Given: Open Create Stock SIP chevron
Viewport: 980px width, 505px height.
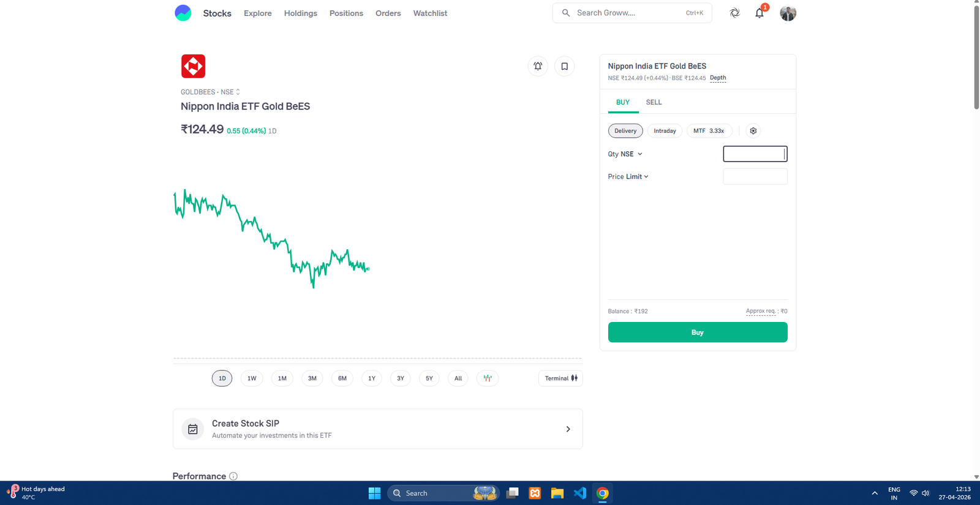Looking at the screenshot, I should 568,429.
